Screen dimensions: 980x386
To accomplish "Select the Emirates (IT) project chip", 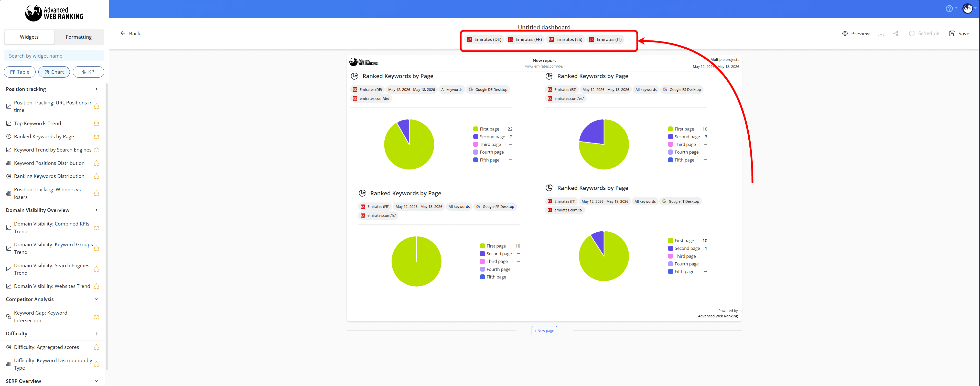I will [x=605, y=40].
